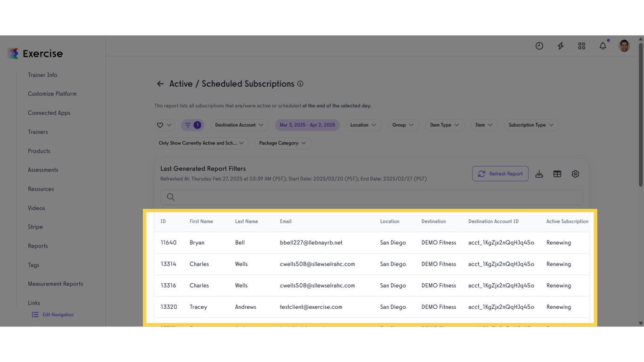The height and width of the screenshot is (362, 644).
Task: Expand the Item filter dropdown
Action: pos(484,125)
